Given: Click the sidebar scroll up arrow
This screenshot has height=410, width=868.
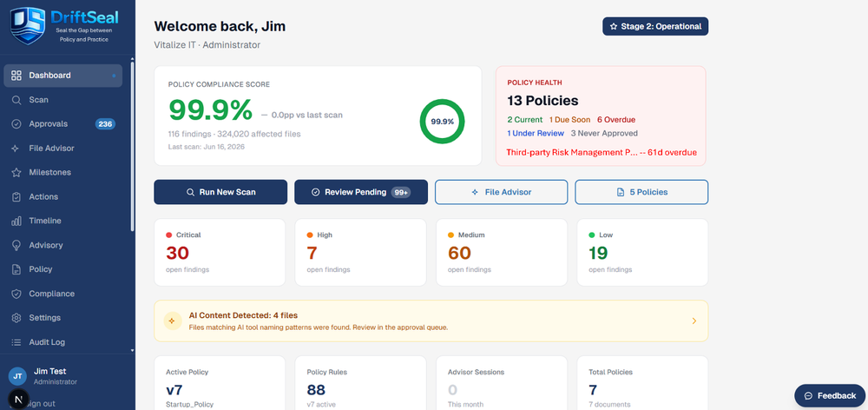Looking at the screenshot, I should pos(132,59).
